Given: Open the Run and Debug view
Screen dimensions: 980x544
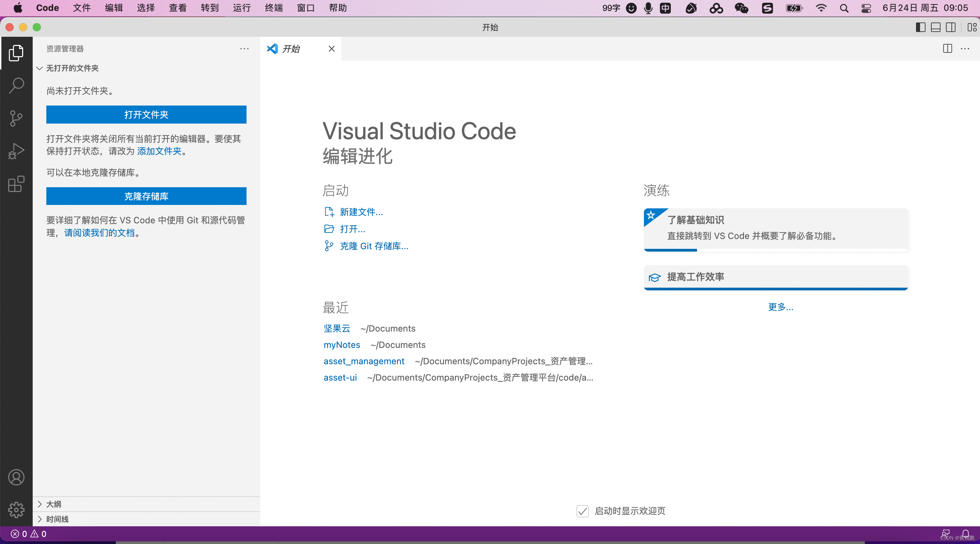Looking at the screenshot, I should (x=16, y=151).
